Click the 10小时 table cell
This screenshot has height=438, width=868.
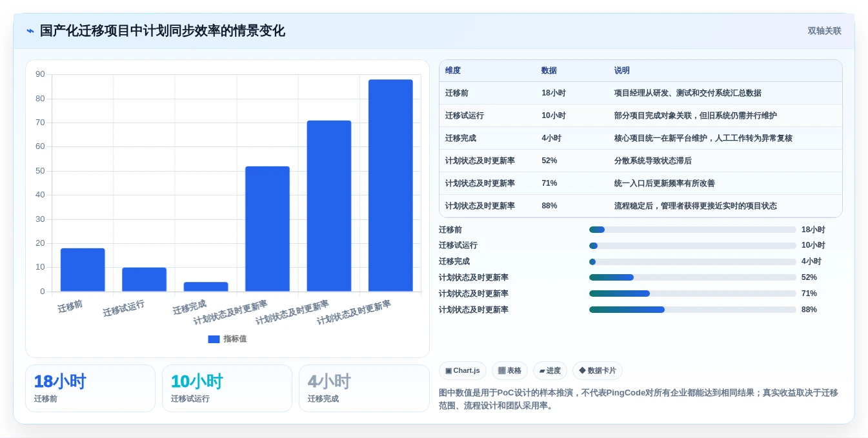[554, 115]
